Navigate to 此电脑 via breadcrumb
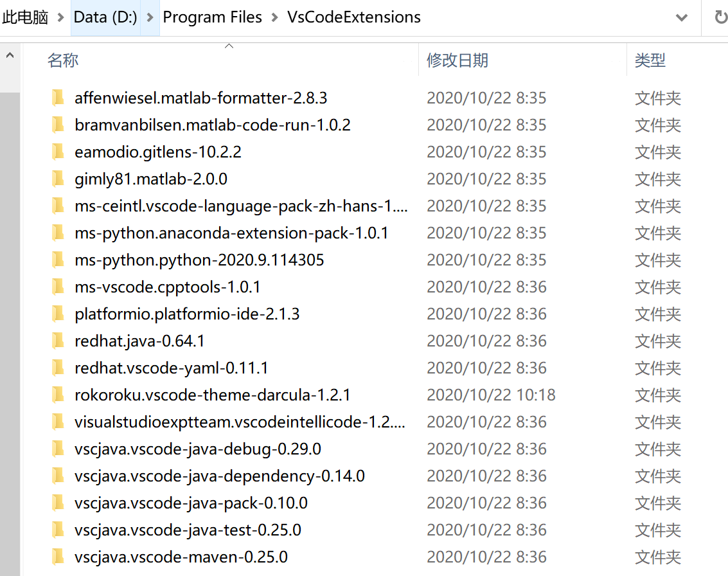This screenshot has height=576, width=728. coord(24,17)
